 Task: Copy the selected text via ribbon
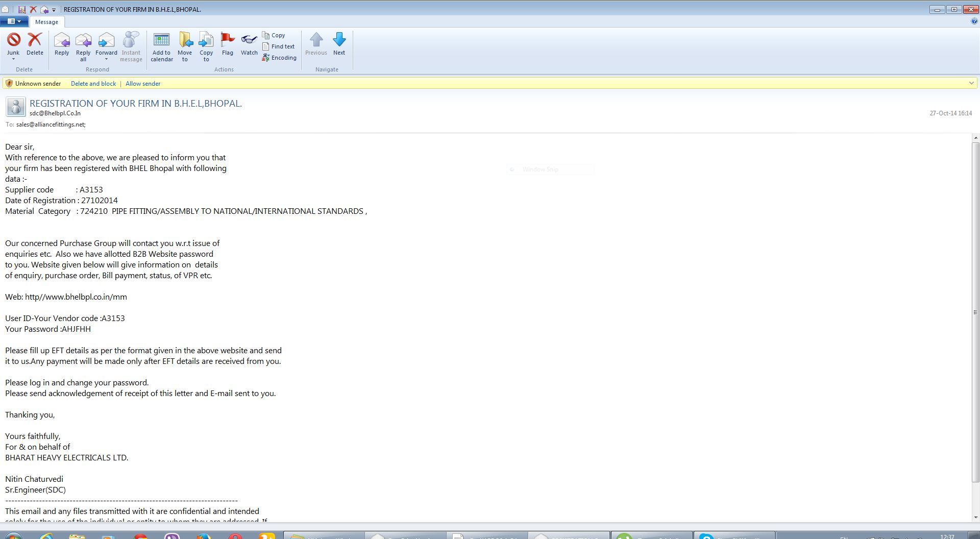[274, 35]
